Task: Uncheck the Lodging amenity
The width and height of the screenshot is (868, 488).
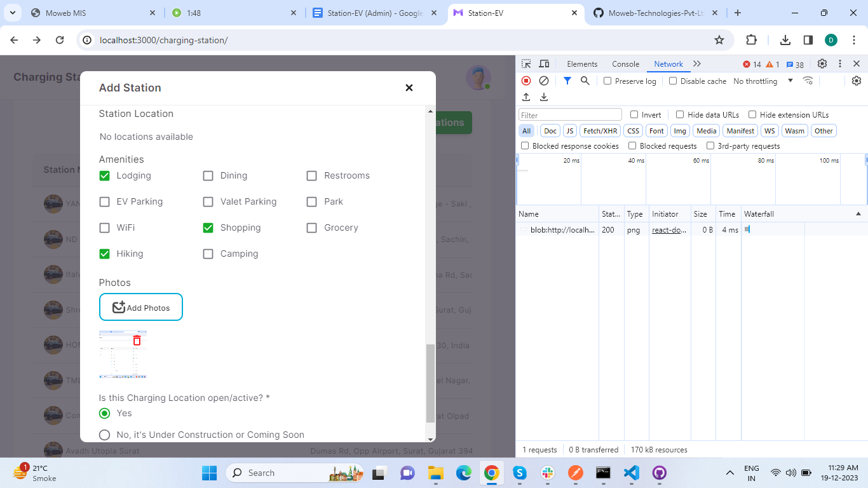Action: 105,176
